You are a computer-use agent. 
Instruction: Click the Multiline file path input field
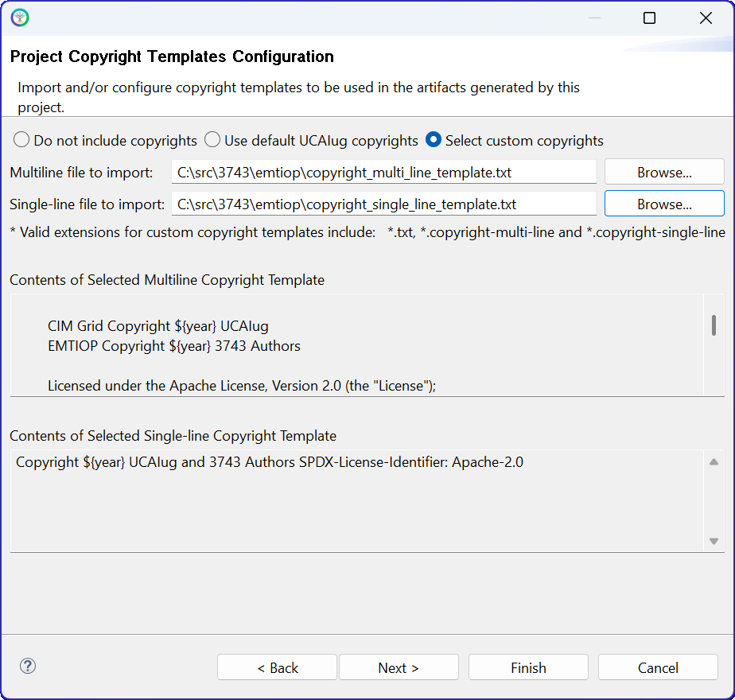click(x=384, y=172)
